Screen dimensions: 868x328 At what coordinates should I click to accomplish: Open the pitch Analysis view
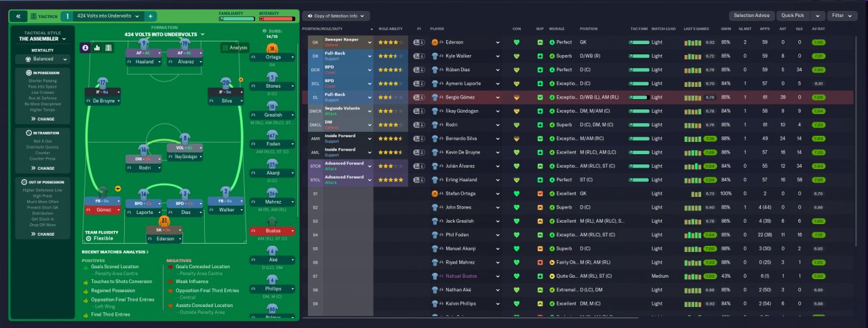click(x=235, y=48)
